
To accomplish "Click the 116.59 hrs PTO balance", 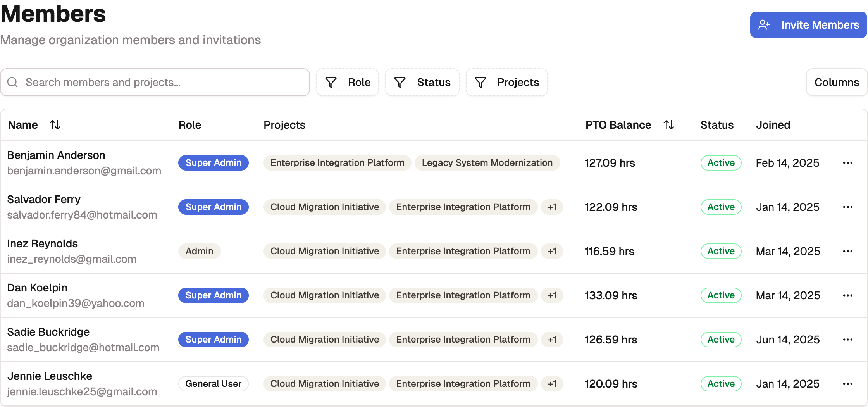I will tap(610, 251).
